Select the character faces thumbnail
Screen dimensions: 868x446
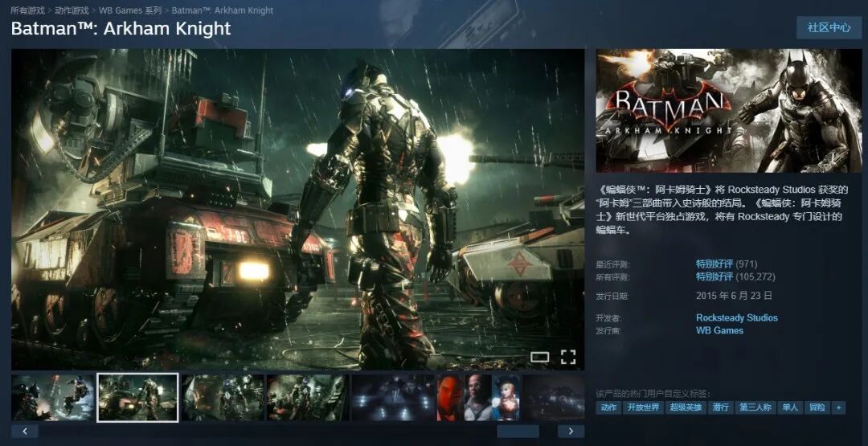[478, 397]
